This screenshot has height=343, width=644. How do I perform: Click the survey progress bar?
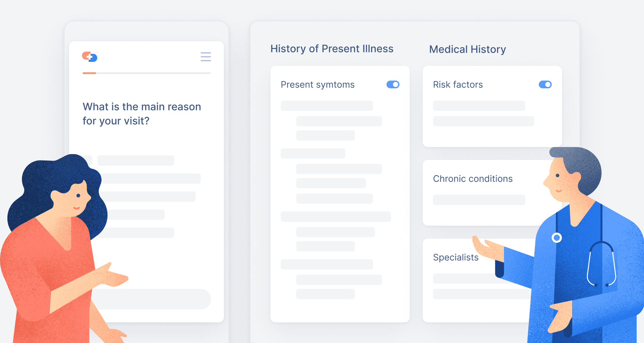click(147, 73)
